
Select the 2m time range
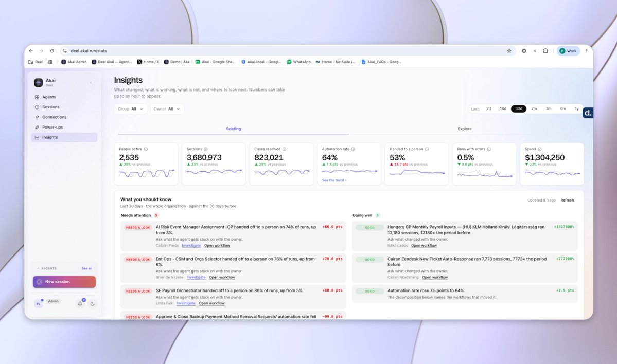pyautogui.click(x=534, y=109)
